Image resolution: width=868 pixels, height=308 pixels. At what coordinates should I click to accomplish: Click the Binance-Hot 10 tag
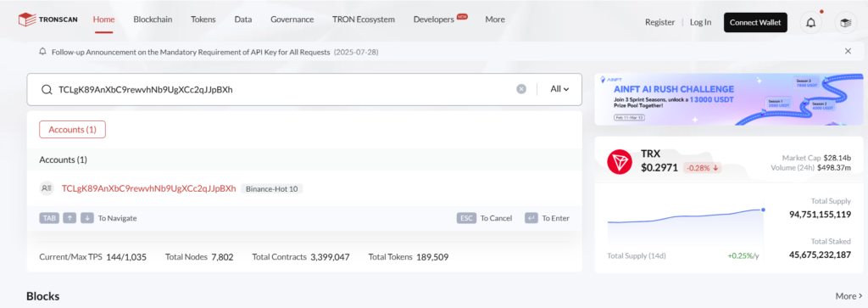click(x=272, y=189)
